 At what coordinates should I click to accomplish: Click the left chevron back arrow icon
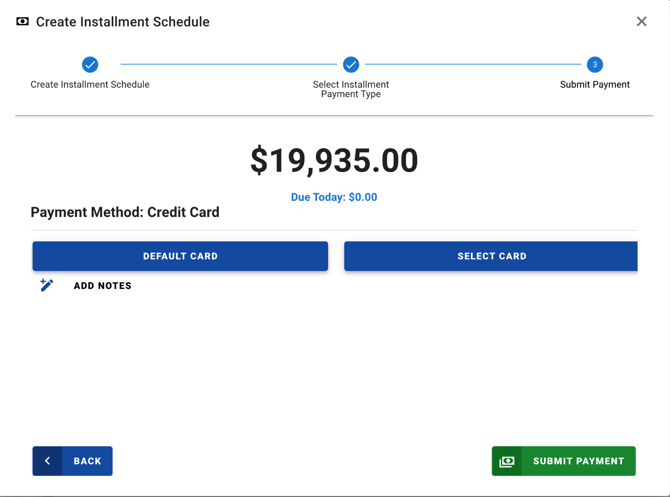click(x=47, y=461)
